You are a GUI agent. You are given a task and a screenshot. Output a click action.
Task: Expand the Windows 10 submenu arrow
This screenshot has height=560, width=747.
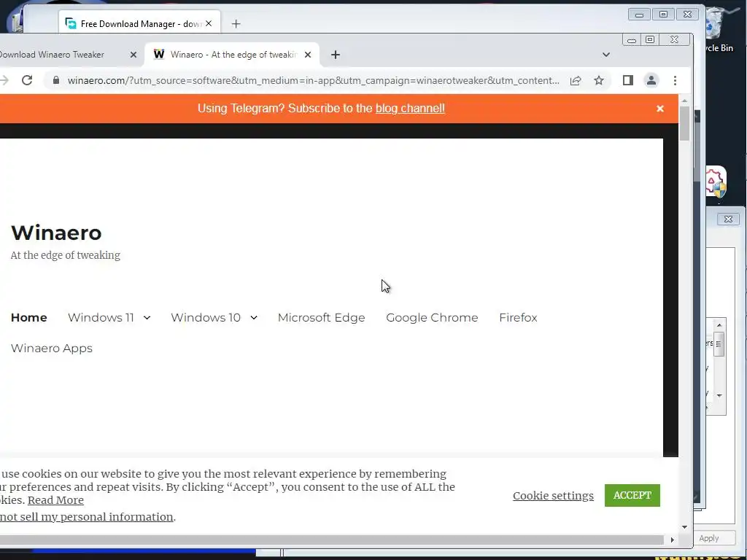click(253, 318)
